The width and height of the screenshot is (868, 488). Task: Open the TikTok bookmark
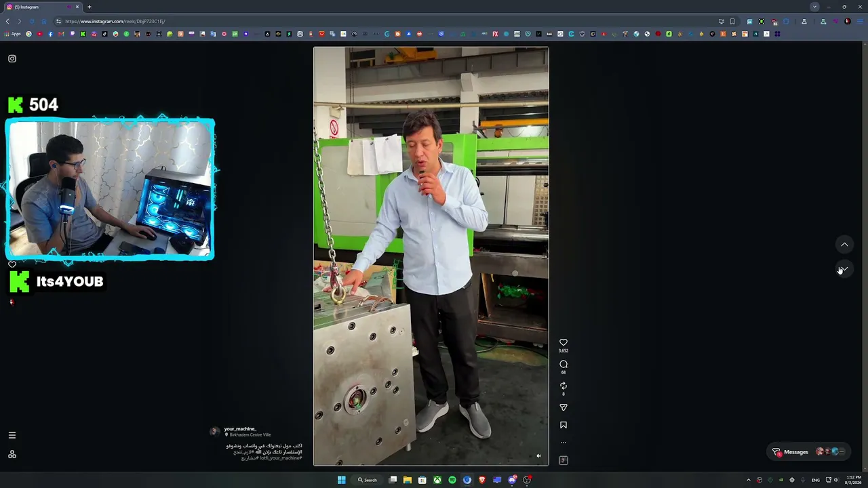[104, 34]
